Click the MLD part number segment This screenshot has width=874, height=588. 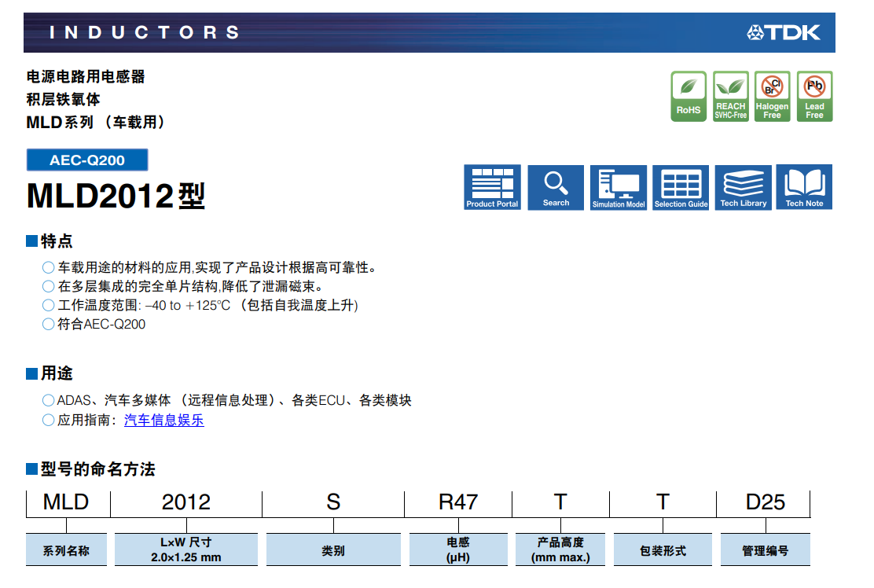click(66, 502)
